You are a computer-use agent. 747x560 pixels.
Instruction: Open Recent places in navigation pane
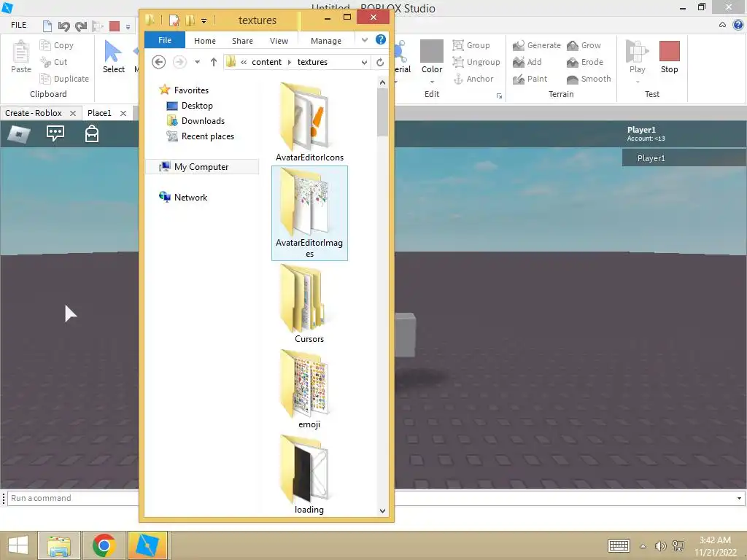pos(200,136)
